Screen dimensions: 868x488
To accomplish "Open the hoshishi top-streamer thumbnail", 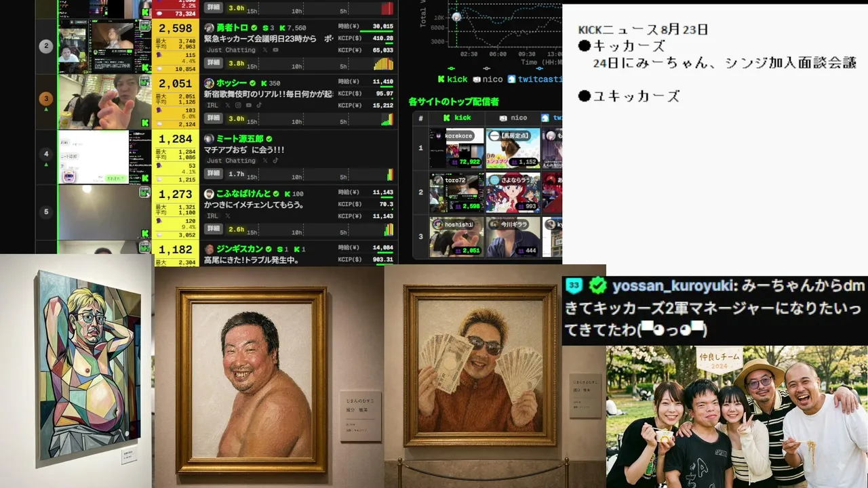I will 457,237.
